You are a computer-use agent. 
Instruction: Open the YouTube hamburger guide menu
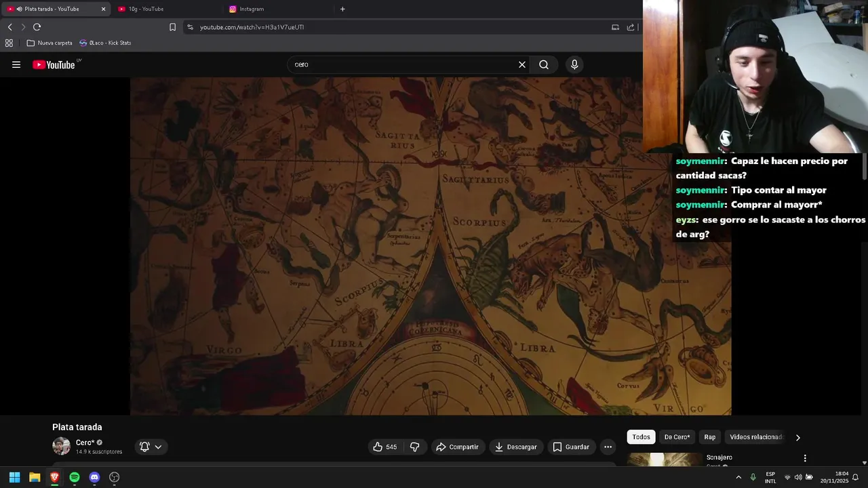click(16, 64)
